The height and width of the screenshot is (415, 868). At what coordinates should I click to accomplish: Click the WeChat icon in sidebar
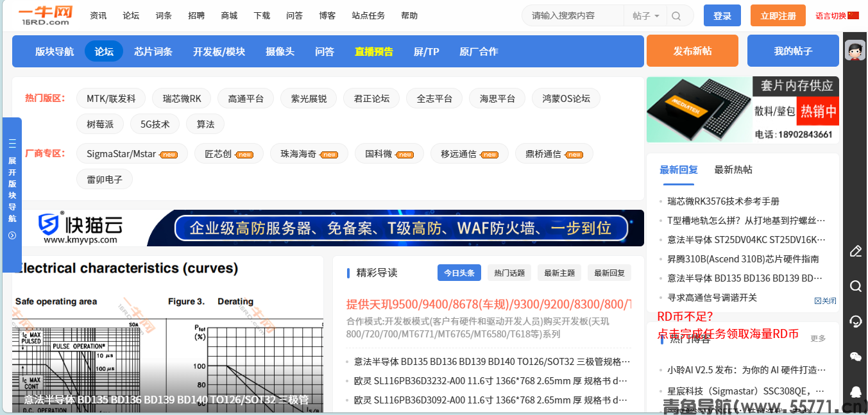pos(855,357)
